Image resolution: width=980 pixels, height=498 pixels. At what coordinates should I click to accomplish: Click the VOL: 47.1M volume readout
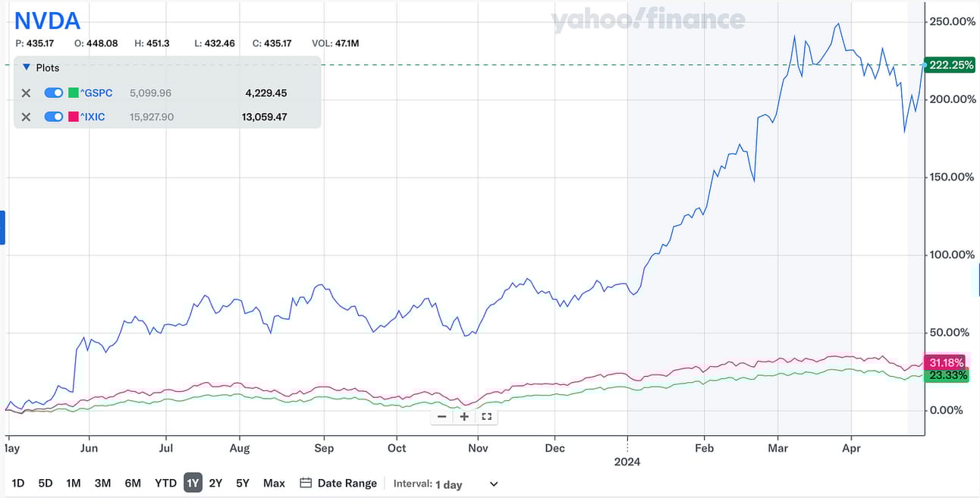pyautogui.click(x=335, y=43)
